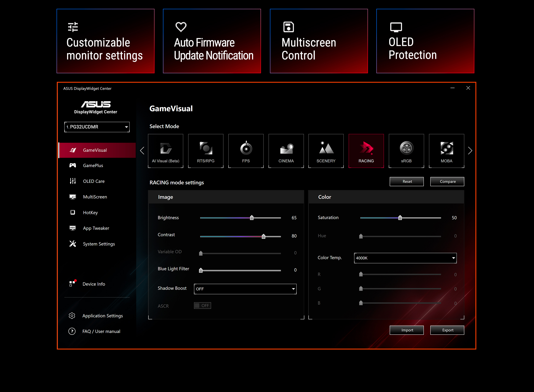Click the OLED Protection monitor icon

[396, 27]
